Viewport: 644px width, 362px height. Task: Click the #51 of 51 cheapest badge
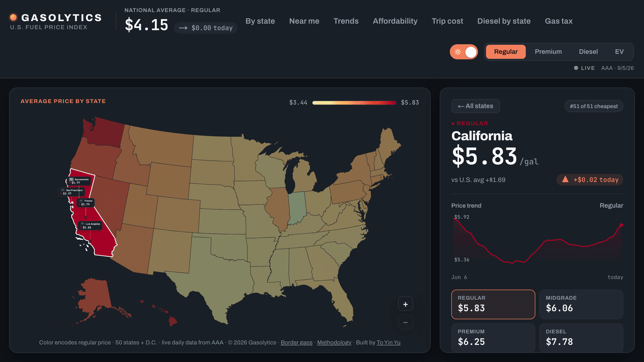click(594, 106)
